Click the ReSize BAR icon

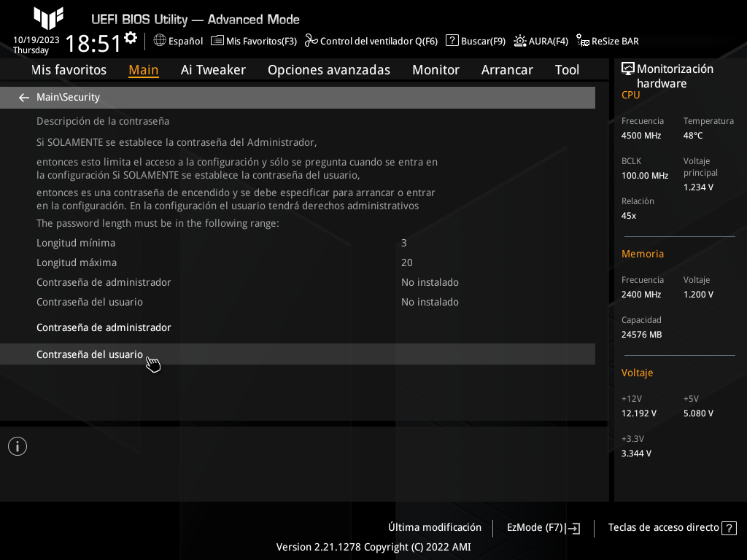[583, 41]
